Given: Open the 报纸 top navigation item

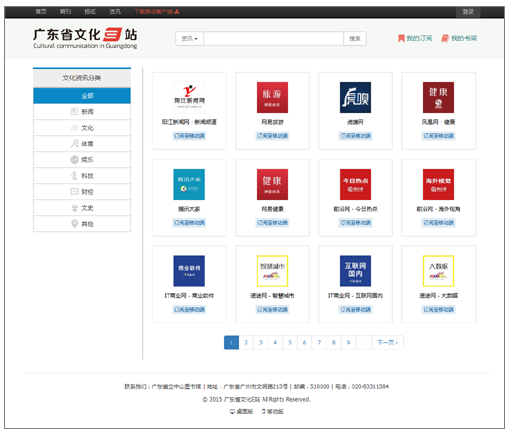Looking at the screenshot, I should [x=90, y=12].
